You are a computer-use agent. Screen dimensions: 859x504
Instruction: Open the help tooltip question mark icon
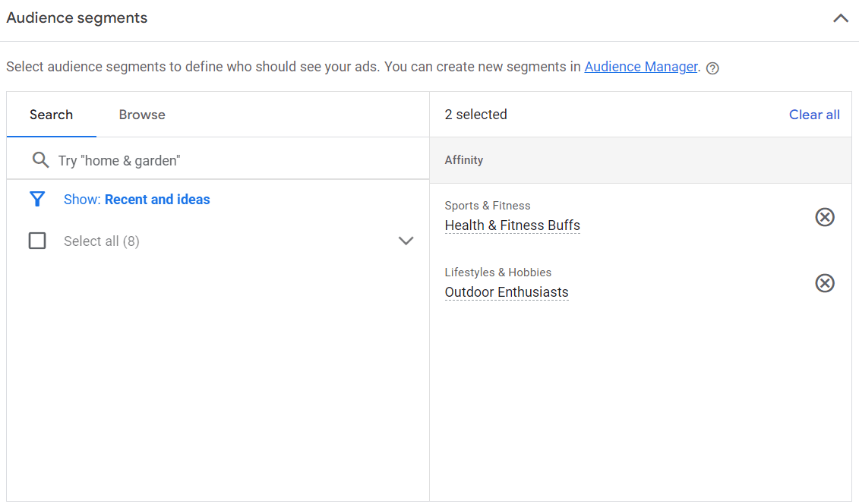(x=712, y=68)
